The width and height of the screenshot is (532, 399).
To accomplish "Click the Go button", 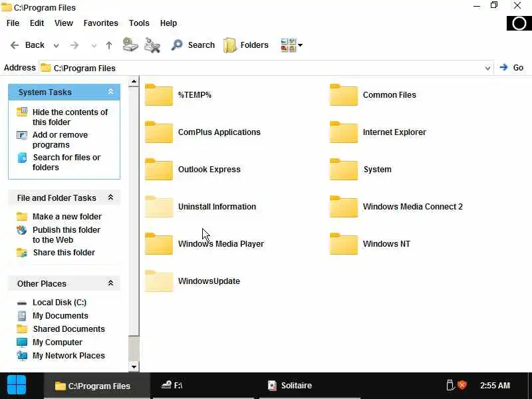I will pyautogui.click(x=511, y=68).
